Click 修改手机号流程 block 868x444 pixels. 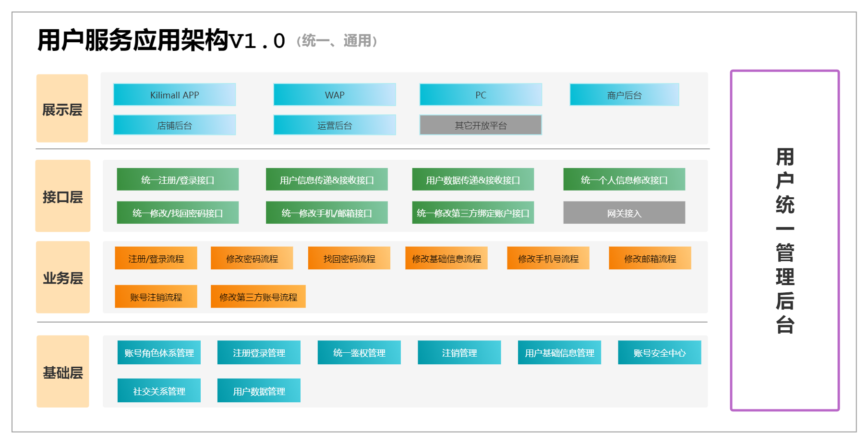pyautogui.click(x=548, y=258)
